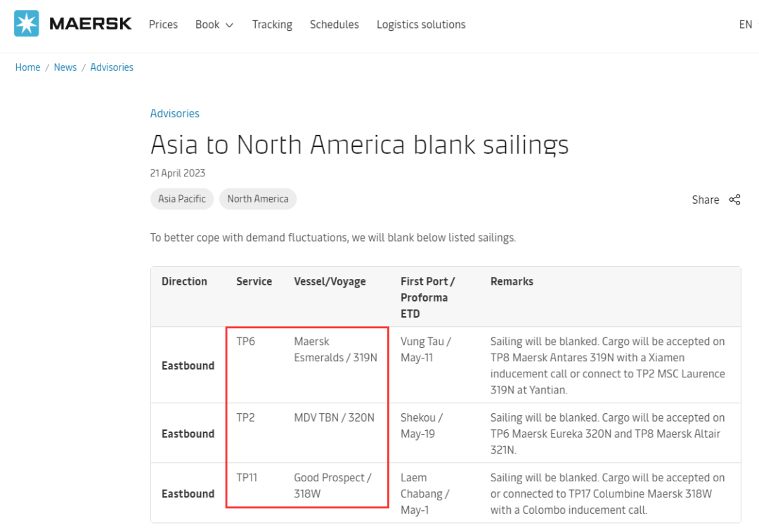Image resolution: width=759 pixels, height=532 pixels.
Task: Click remarks mentioning Columbine Maersk 318W
Action: tap(607, 494)
